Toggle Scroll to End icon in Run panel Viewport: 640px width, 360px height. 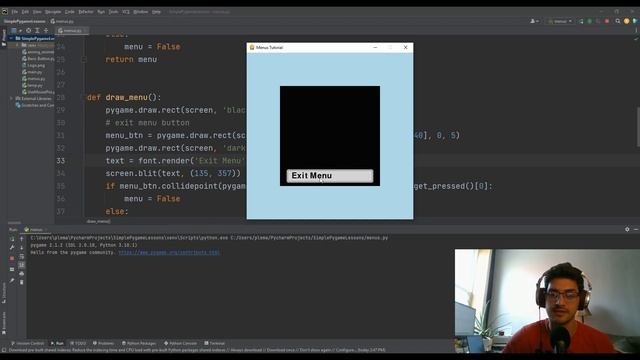point(22,265)
